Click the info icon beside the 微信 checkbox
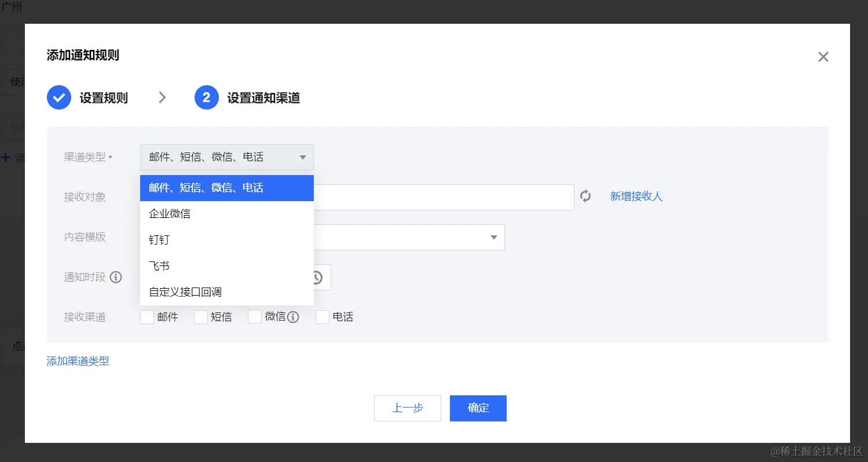 [293, 317]
